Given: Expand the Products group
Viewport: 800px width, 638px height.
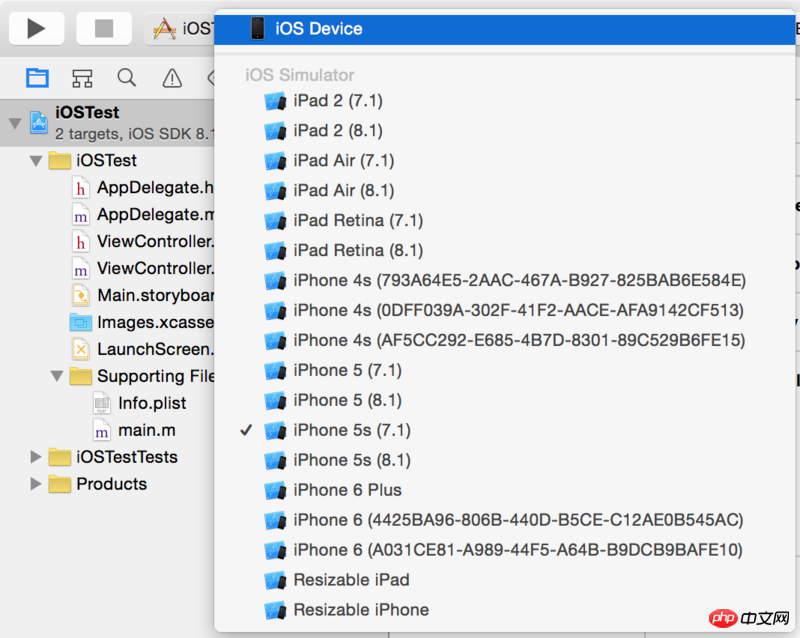Looking at the screenshot, I should (36, 484).
